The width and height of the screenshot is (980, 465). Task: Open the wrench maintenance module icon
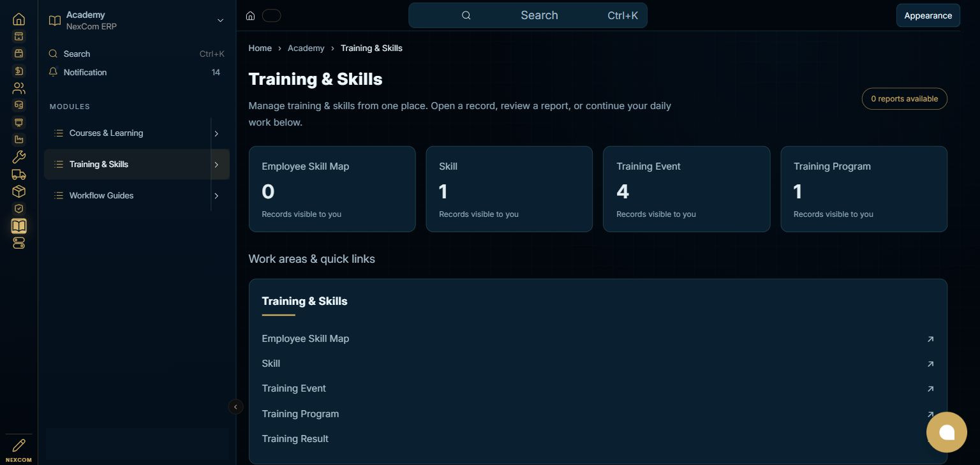[x=19, y=157]
